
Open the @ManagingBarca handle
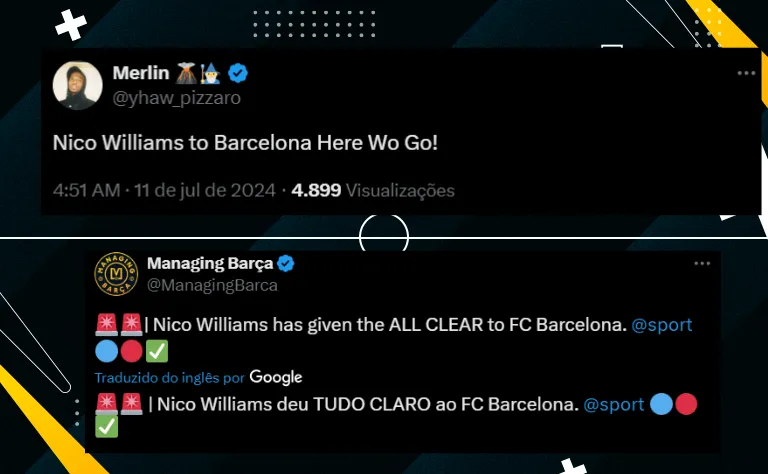point(212,285)
